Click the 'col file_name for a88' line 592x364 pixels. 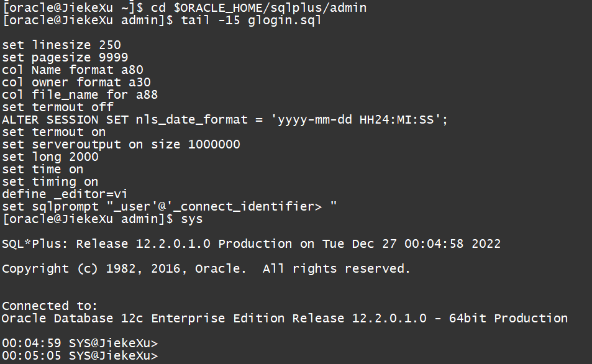(x=80, y=95)
